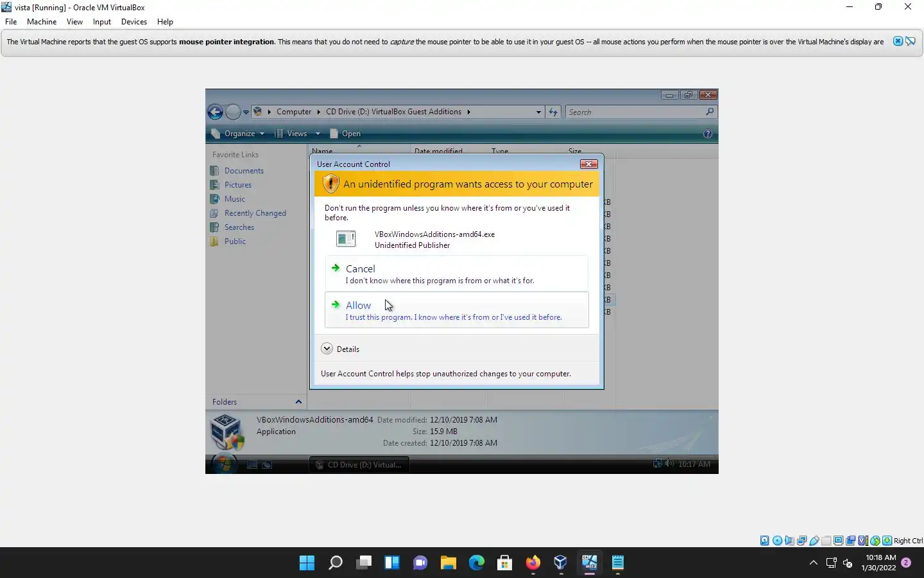
Task: Click the display status icon
Action: pos(838,541)
